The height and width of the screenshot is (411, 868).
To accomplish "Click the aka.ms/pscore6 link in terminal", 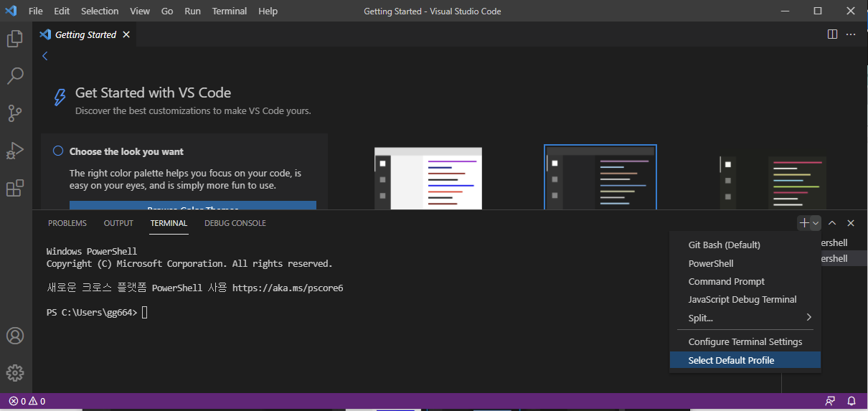I will tap(288, 288).
